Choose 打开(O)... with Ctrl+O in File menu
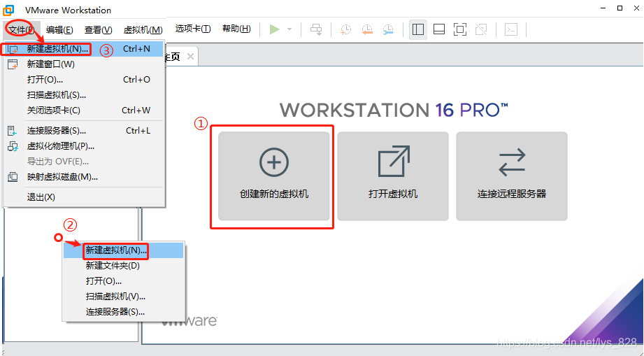The height and width of the screenshot is (356, 644). (x=84, y=80)
